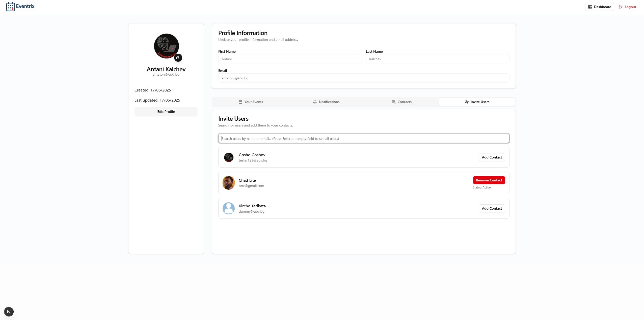
Task: Open the Notifications tab
Action: coord(326,102)
